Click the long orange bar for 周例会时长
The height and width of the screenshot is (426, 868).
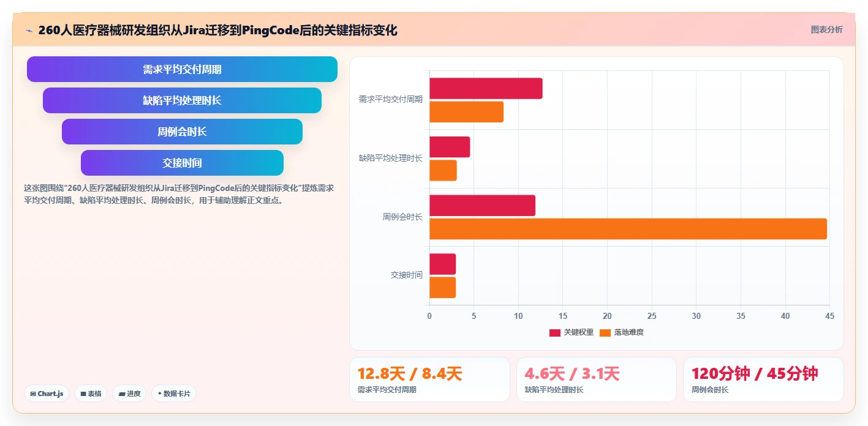tap(628, 229)
